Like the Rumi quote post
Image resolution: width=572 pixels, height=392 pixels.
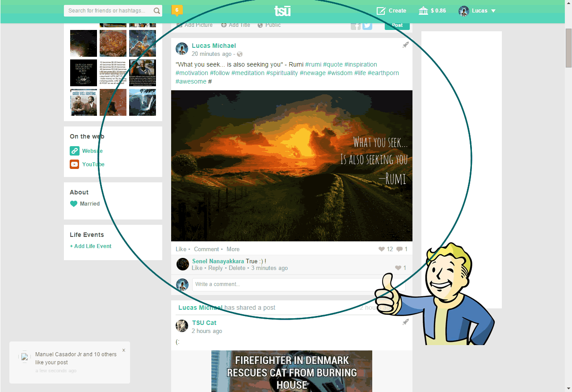[x=181, y=249]
